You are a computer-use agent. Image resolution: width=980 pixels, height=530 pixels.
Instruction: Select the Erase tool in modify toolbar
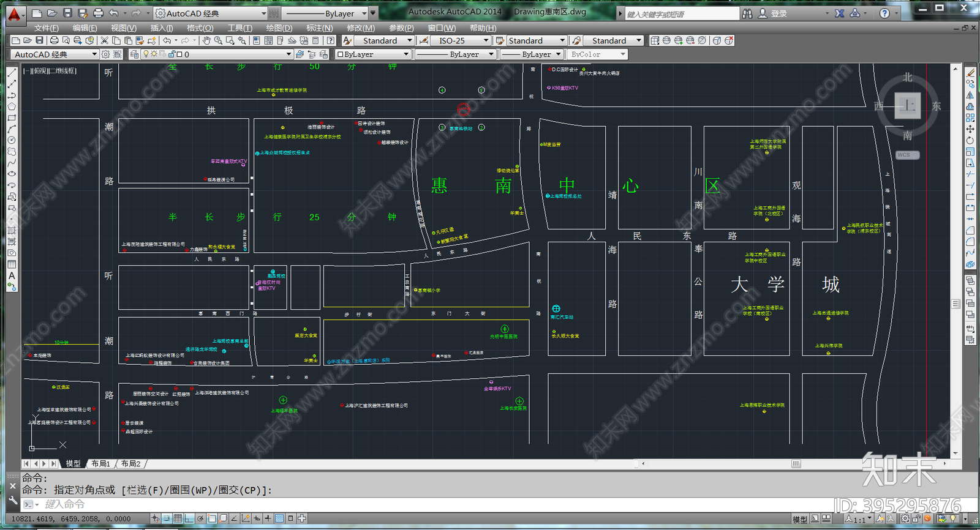[x=970, y=73]
